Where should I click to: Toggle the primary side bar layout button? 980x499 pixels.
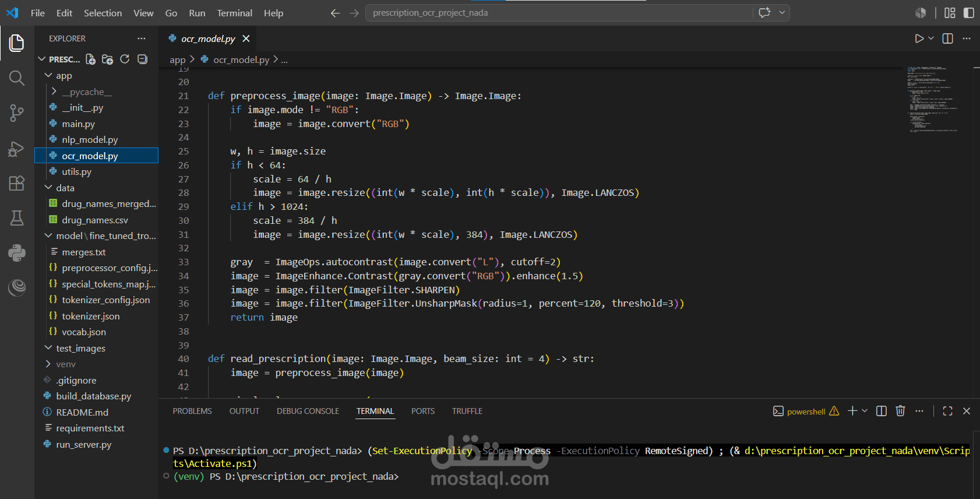pos(969,13)
